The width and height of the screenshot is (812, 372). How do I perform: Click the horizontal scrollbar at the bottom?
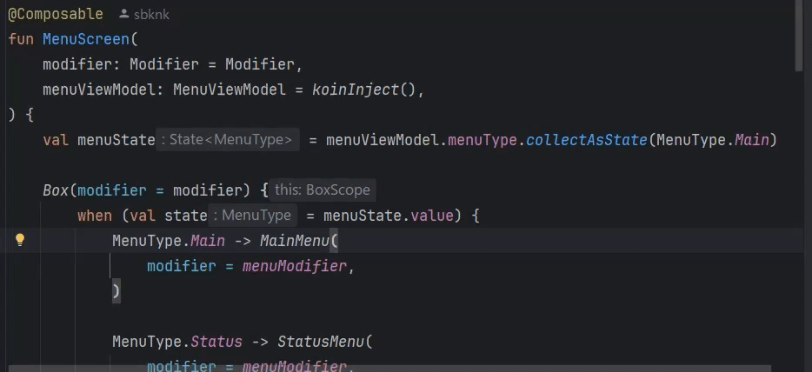[x=389, y=369]
